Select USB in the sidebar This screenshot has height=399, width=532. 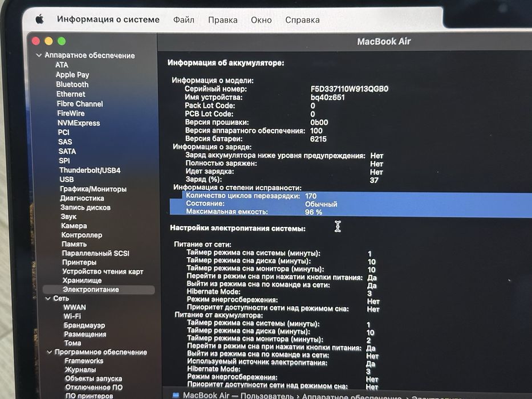point(67,179)
